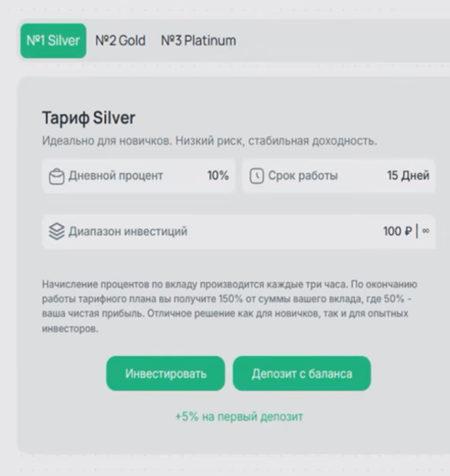Click the Депозит с баланса button

(x=302, y=373)
